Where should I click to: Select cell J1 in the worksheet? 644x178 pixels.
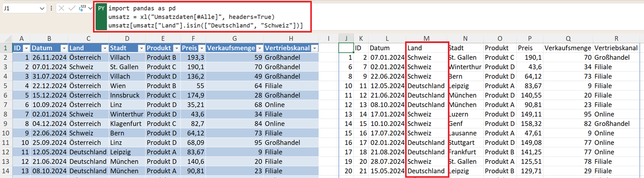346,48
